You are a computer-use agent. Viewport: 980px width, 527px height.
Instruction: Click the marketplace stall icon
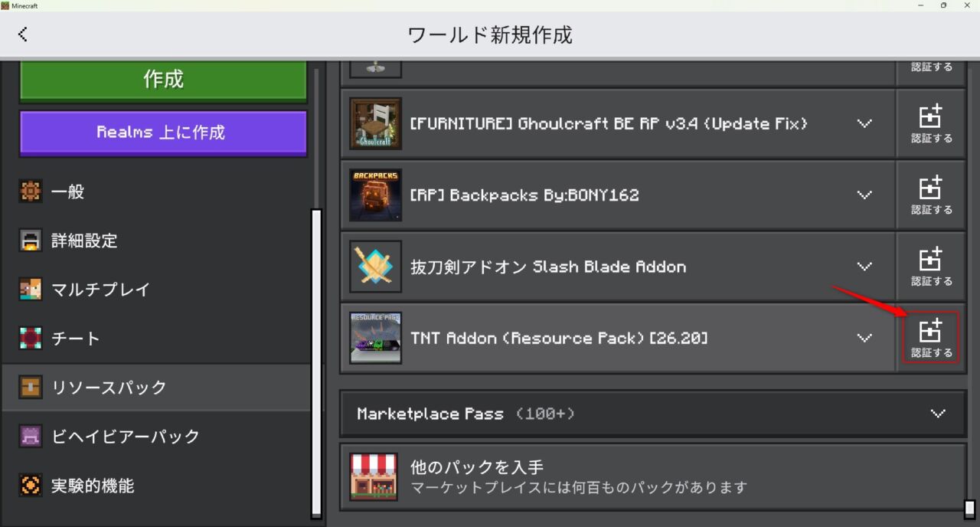coord(374,476)
